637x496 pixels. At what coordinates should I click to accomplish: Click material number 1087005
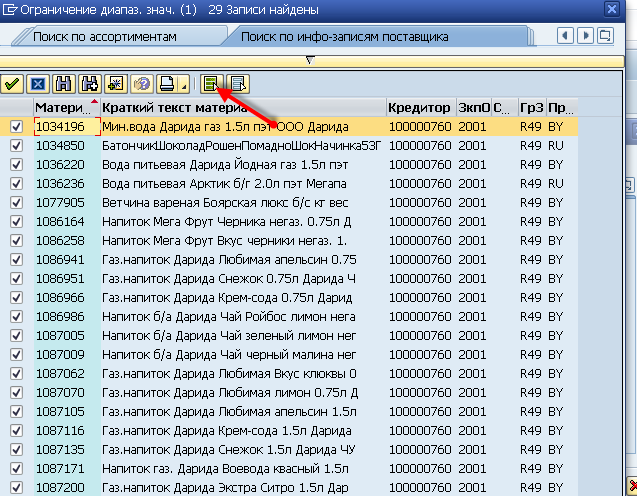[60, 336]
